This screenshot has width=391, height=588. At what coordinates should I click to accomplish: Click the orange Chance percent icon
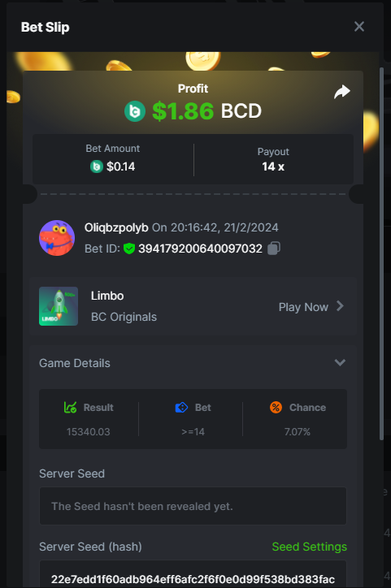tap(276, 407)
